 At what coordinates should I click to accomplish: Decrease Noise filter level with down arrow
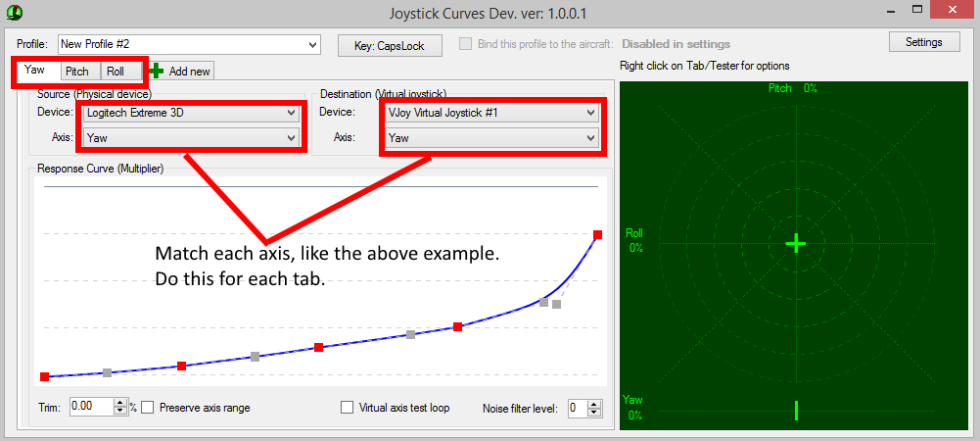[x=595, y=414]
